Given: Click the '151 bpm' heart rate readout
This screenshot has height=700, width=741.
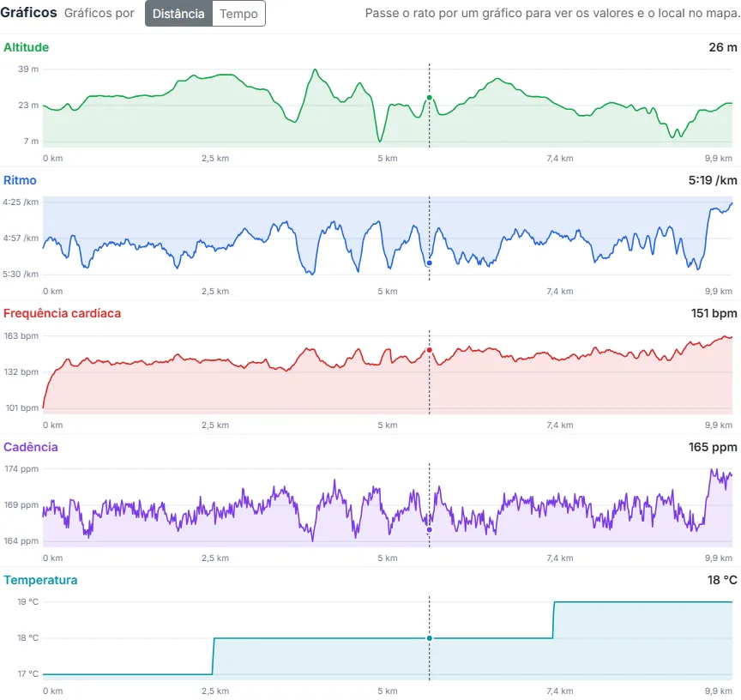Looking at the screenshot, I should point(714,313).
